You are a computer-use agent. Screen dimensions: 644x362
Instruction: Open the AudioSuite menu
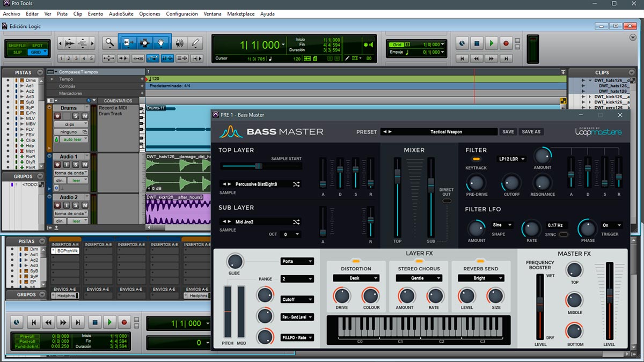pos(121,14)
